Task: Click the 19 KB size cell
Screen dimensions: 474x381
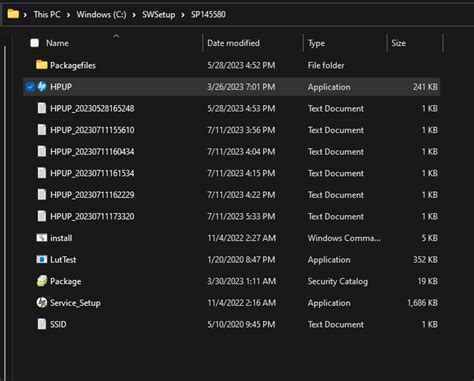Action: click(x=428, y=281)
